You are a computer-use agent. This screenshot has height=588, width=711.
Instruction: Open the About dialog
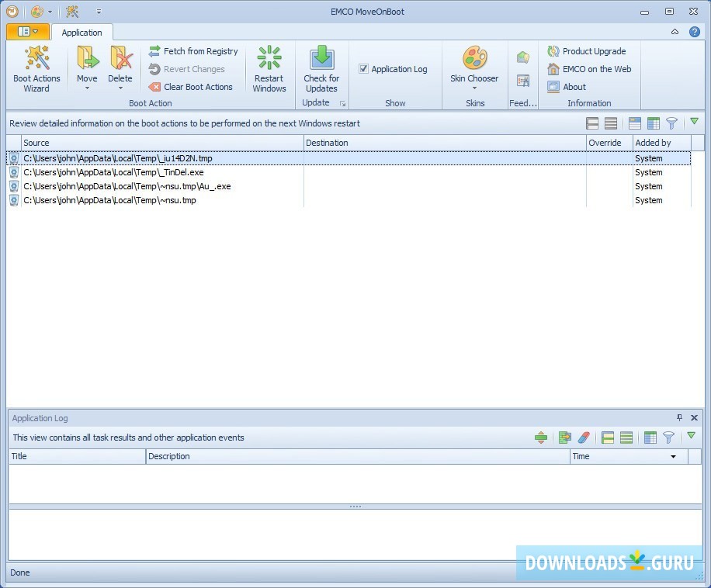[x=567, y=87]
